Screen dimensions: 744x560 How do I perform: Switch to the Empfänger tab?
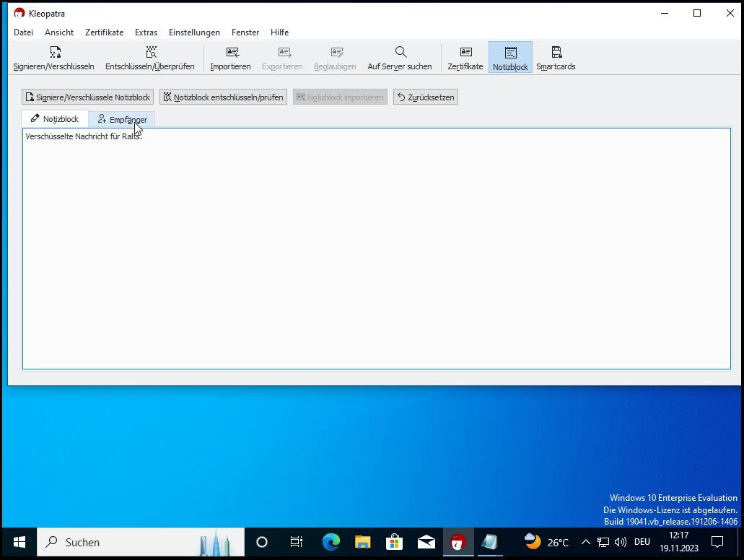click(122, 119)
